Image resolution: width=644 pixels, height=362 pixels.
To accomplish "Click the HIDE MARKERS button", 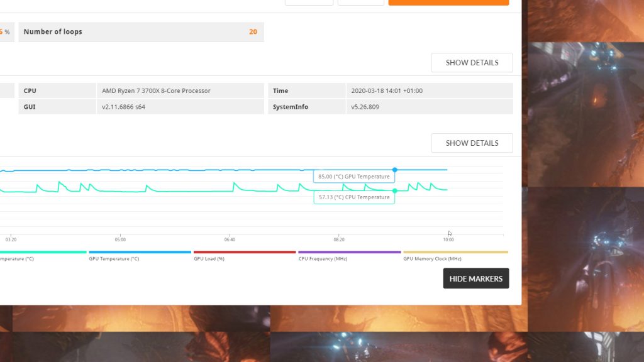I will pyautogui.click(x=476, y=278).
